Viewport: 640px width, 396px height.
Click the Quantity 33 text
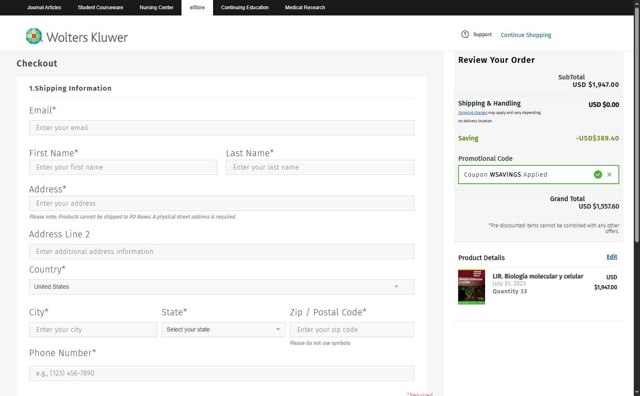509,291
